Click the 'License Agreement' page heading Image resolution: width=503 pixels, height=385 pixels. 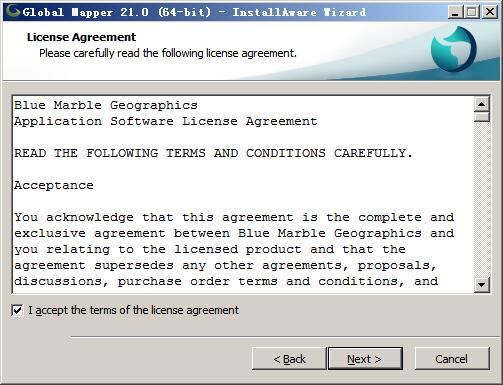tap(81, 37)
